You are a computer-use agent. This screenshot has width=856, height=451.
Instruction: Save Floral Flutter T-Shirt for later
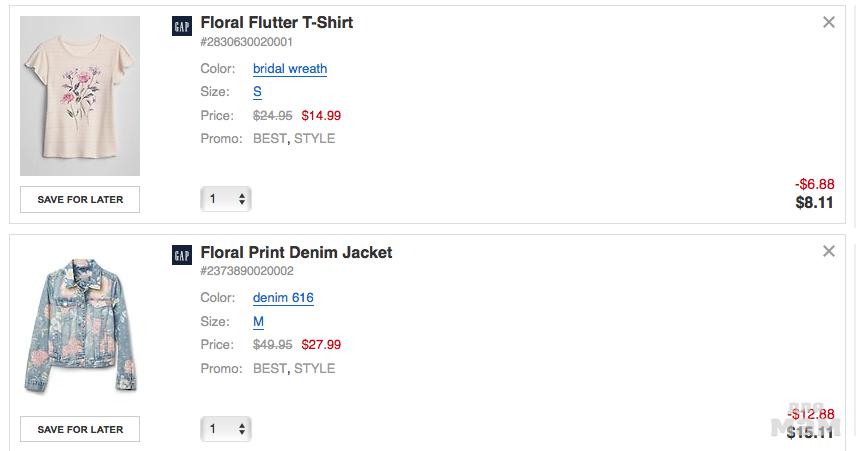tap(80, 199)
